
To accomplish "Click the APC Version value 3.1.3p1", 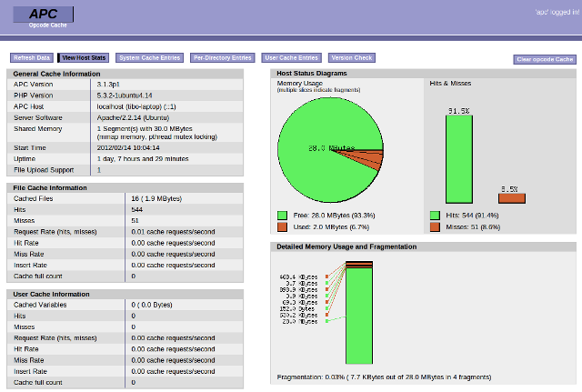I will (x=108, y=85).
